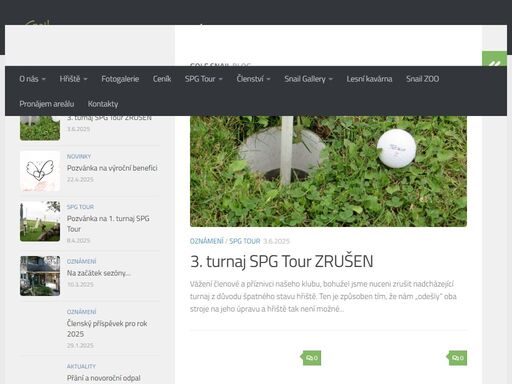Viewport: 512px width, 384px height.
Task: Visit the Snail ZOO page
Action: (x=422, y=79)
